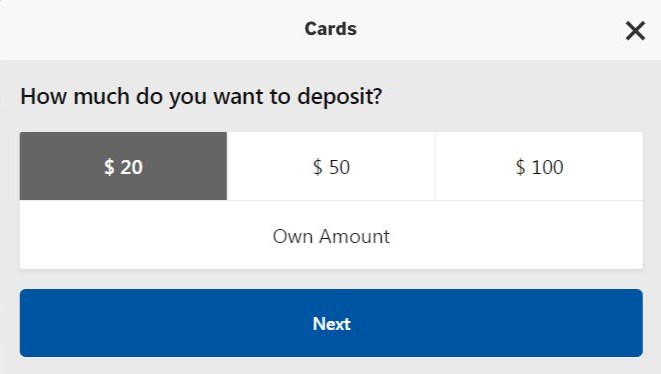
Task: Switch the selection to the $ 50 tile
Action: (331, 166)
